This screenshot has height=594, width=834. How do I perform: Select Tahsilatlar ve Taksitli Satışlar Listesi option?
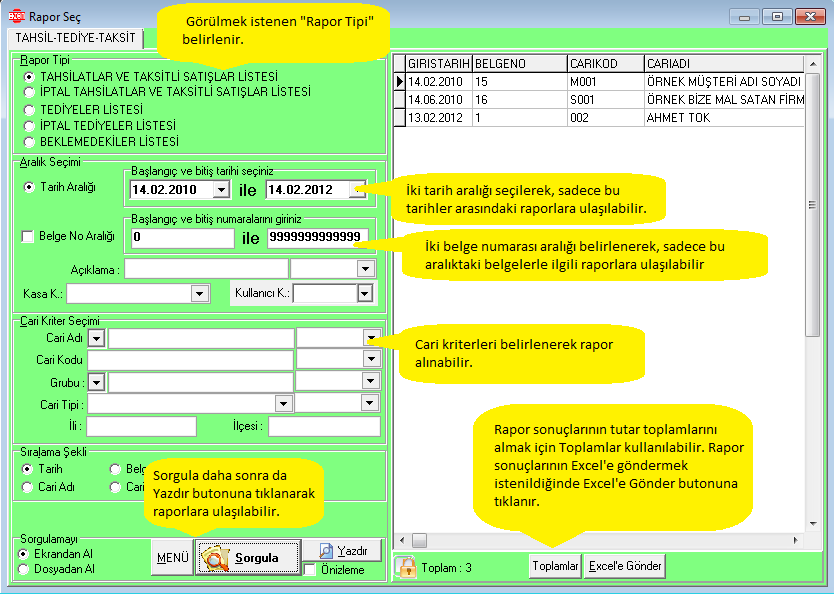point(29,77)
